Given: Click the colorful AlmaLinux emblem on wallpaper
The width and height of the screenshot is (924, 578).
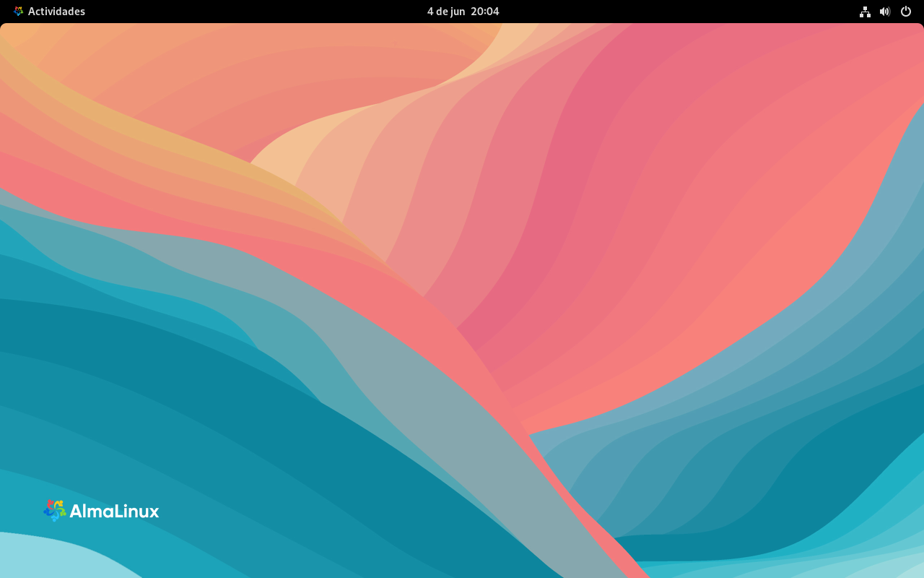Looking at the screenshot, I should pos(54,511).
